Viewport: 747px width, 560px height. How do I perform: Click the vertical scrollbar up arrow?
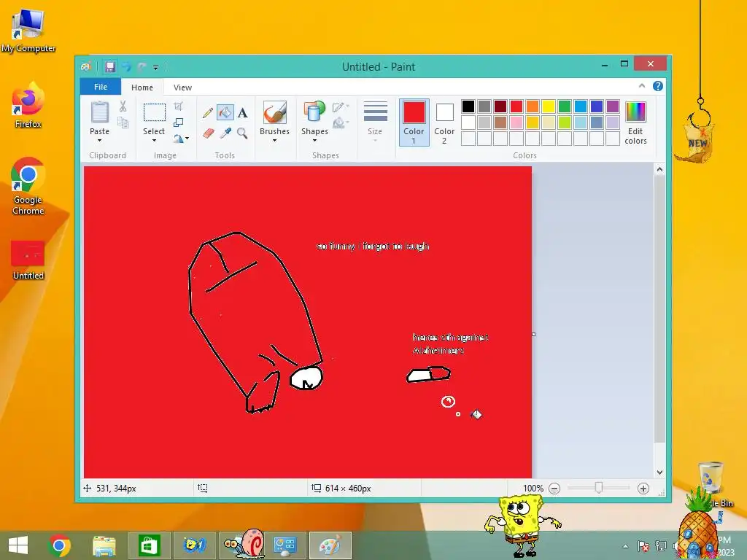click(x=659, y=169)
